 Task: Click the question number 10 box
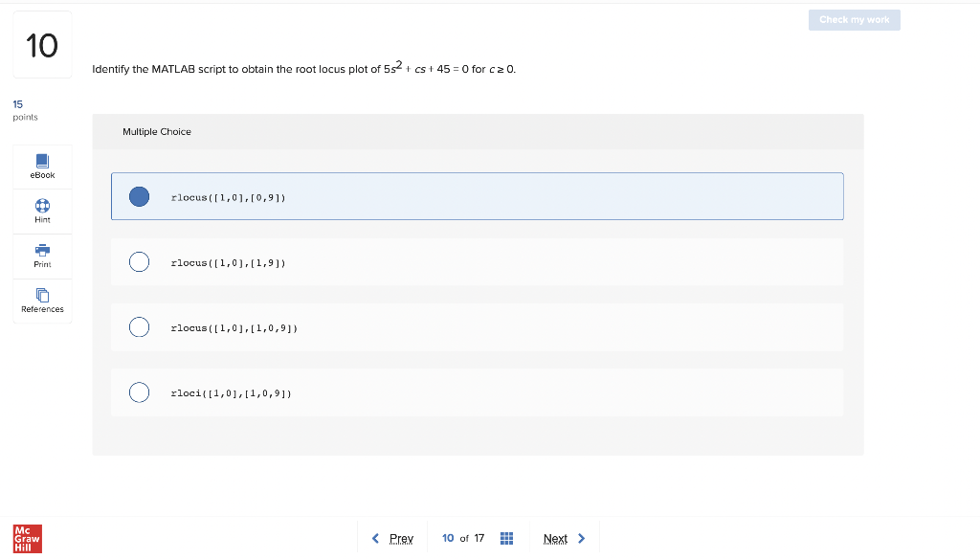pos(42,44)
